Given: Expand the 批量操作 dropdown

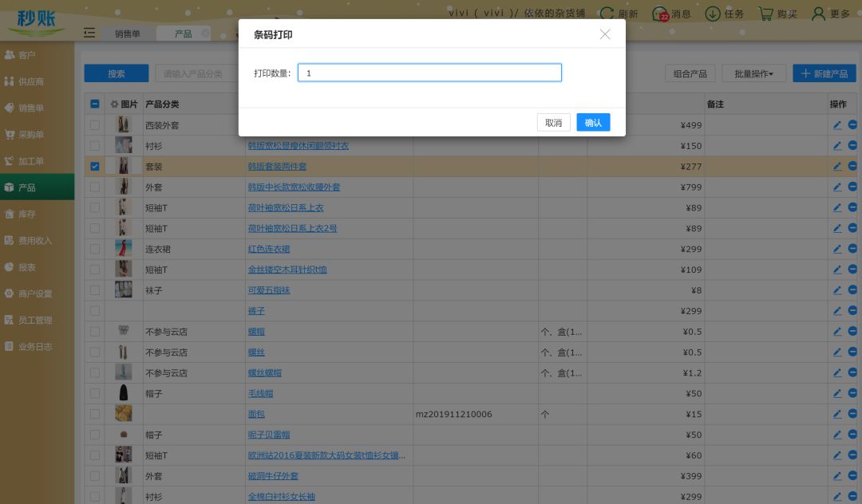Looking at the screenshot, I should pyautogui.click(x=753, y=73).
